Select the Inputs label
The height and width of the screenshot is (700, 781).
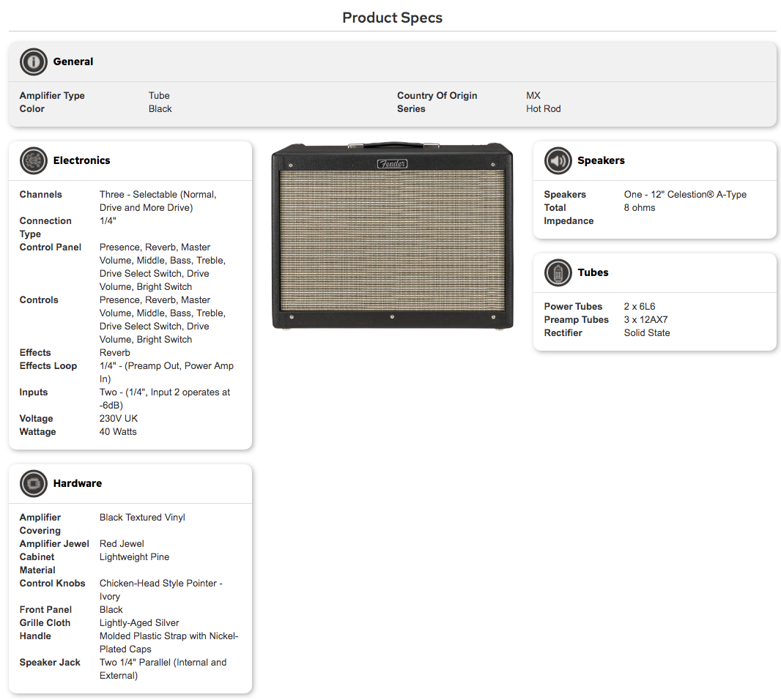click(34, 392)
